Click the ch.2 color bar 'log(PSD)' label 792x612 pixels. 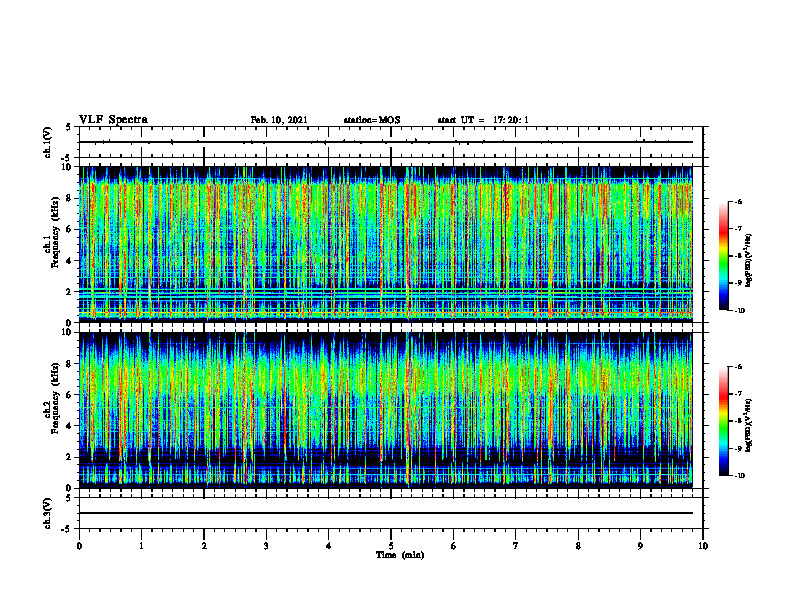pos(749,425)
